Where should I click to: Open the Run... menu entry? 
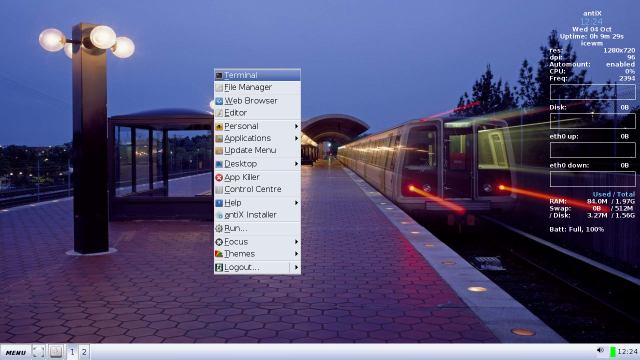coord(257,229)
